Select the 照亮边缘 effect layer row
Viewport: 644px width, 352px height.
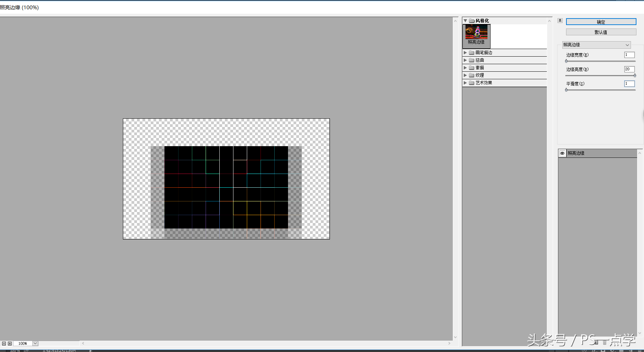pyautogui.click(x=598, y=153)
